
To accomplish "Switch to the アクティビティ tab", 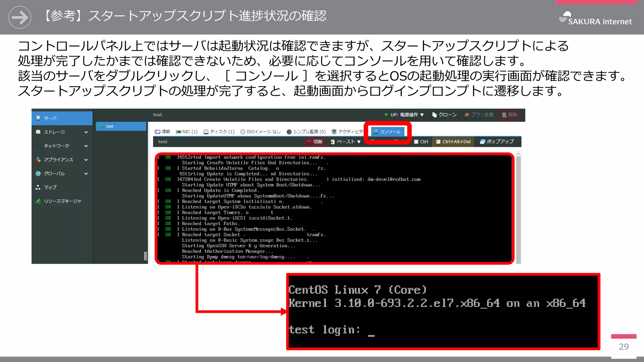I will [x=347, y=132].
